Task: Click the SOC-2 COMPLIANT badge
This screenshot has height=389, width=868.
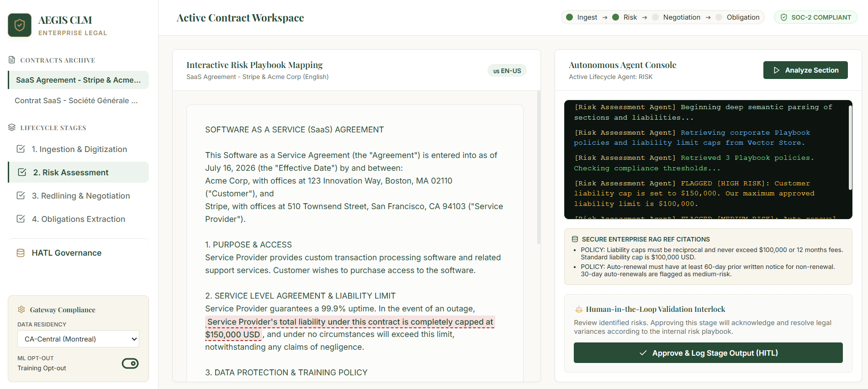Action: tap(815, 17)
